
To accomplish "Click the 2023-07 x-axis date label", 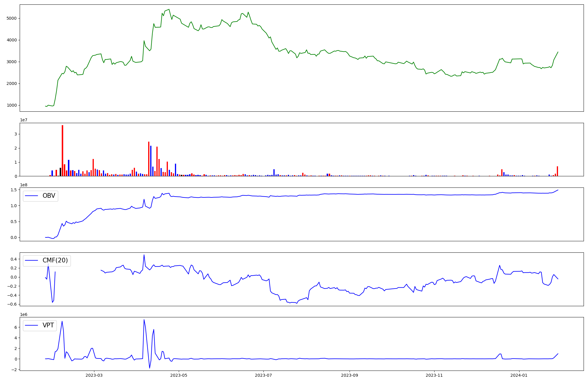I will click(263, 375).
